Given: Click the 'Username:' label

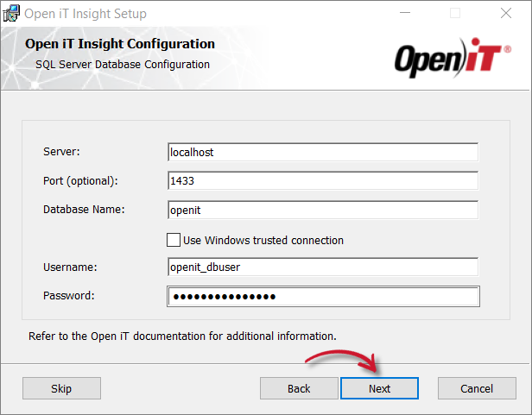Looking at the screenshot, I should tap(70, 267).
